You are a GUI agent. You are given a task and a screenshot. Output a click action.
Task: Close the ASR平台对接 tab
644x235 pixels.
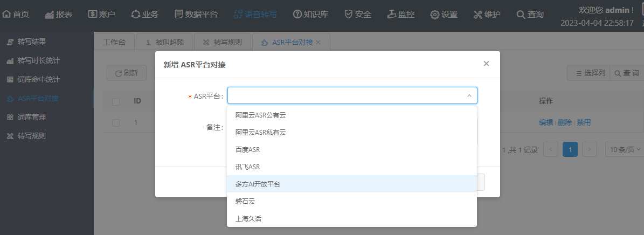(318, 42)
